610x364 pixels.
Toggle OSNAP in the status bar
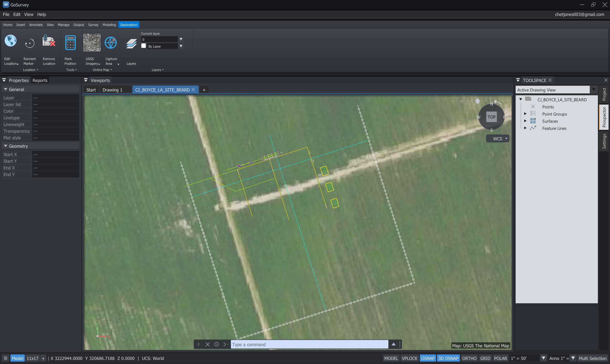pyautogui.click(x=427, y=358)
